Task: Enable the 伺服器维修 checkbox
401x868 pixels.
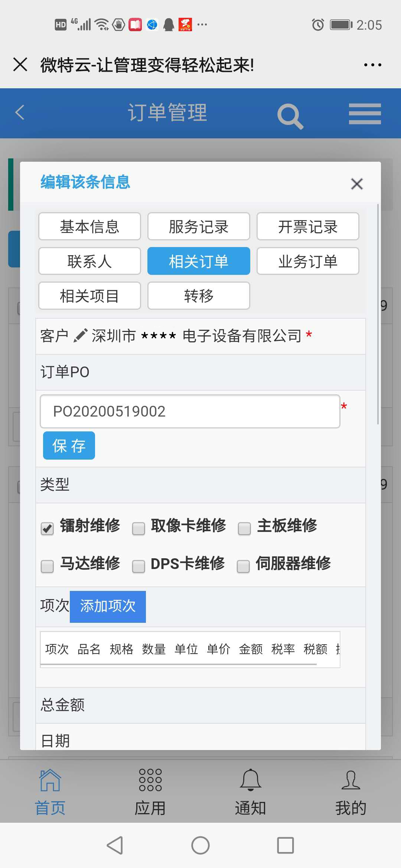Action: coord(243,566)
